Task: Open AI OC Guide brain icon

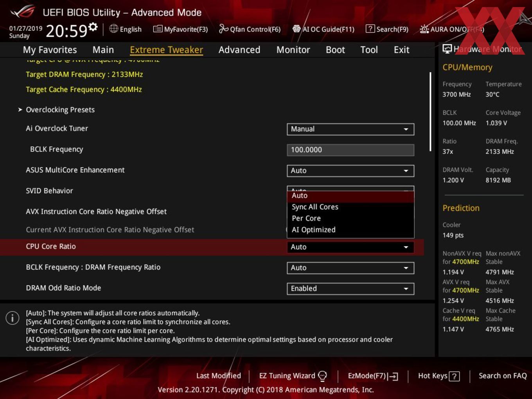Action: point(297,29)
